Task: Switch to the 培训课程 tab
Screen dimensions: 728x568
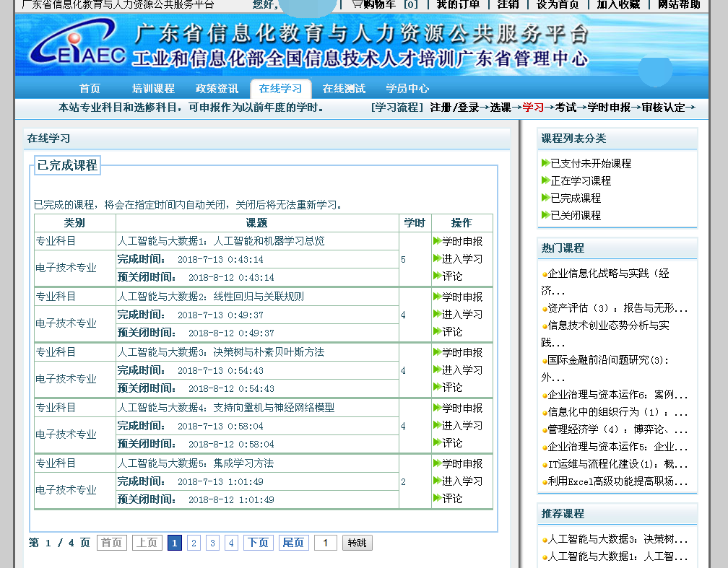Action: pyautogui.click(x=153, y=89)
